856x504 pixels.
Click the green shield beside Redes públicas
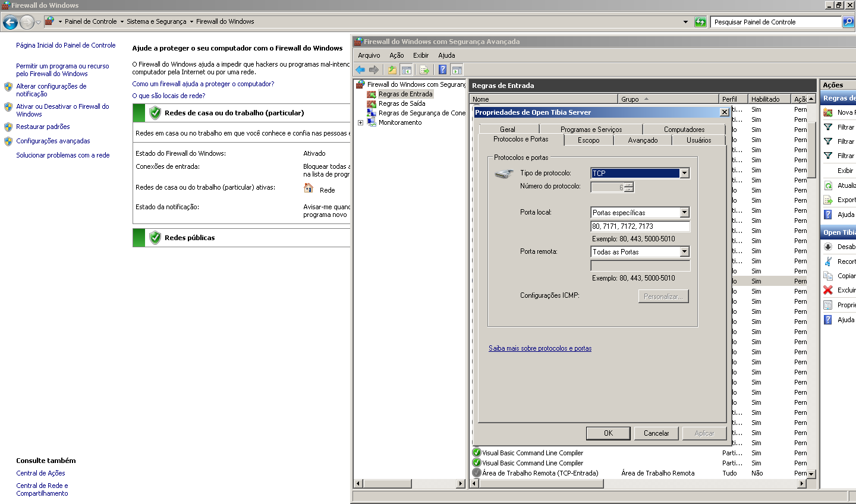click(x=155, y=238)
